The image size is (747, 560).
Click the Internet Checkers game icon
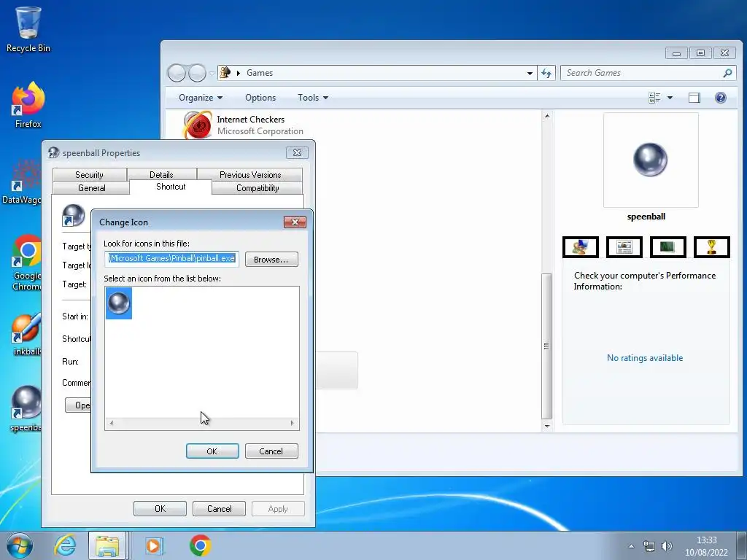click(197, 125)
